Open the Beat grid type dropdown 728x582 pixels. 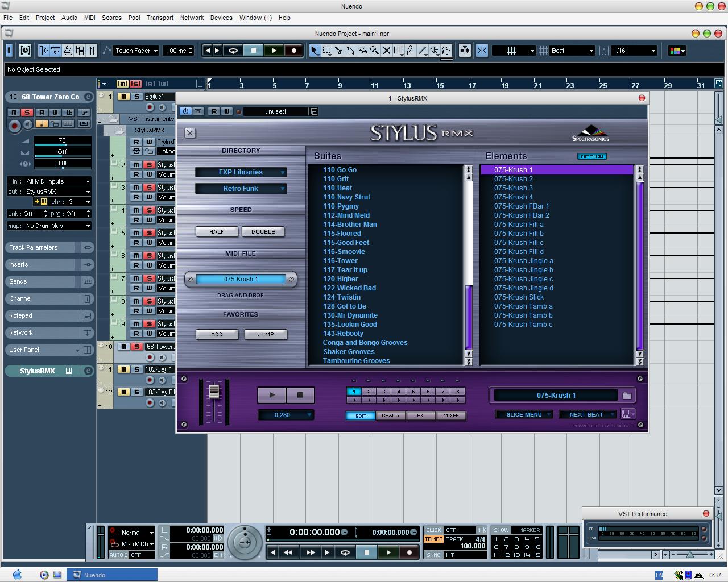pos(572,51)
